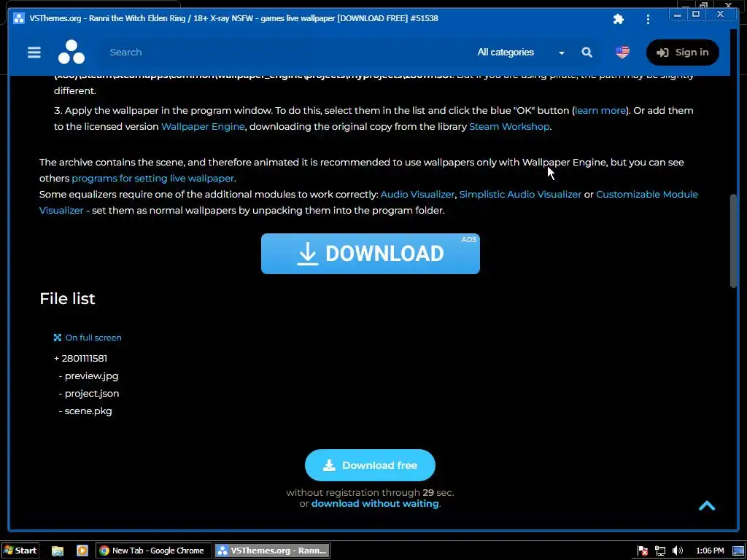This screenshot has height=560, width=747.
Task: Open the Wallpaper Engine link
Action: (x=203, y=127)
